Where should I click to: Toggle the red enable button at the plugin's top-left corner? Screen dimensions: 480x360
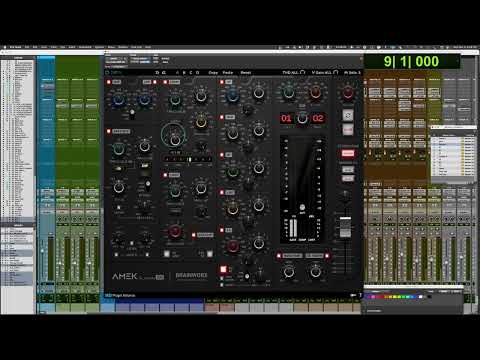[x=109, y=82]
